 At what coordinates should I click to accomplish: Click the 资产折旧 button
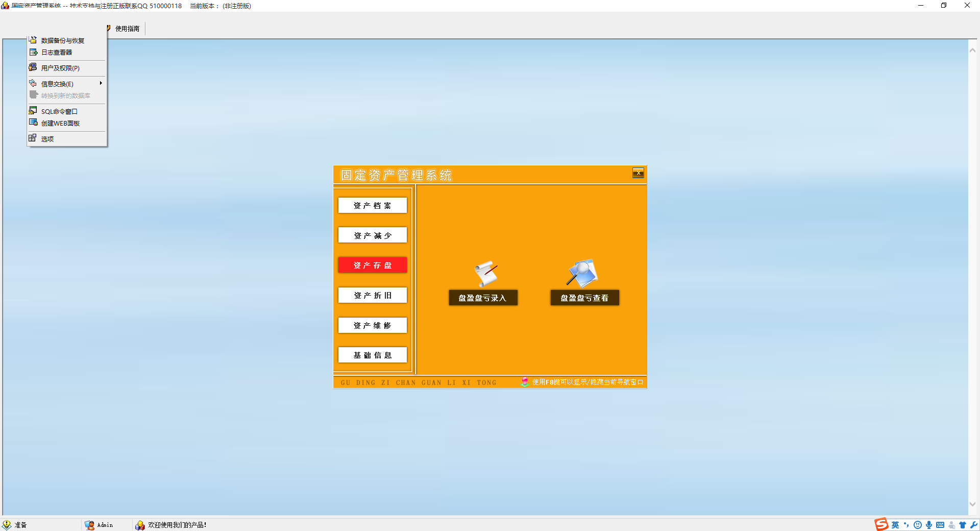[372, 296]
